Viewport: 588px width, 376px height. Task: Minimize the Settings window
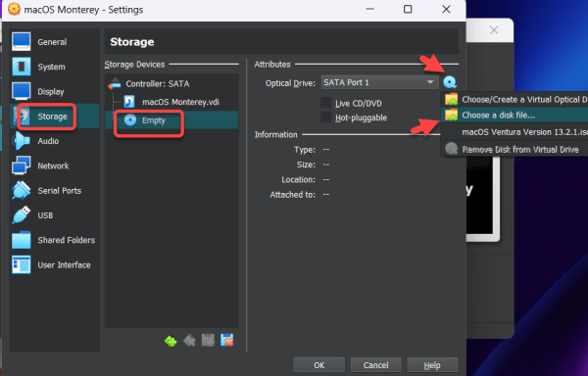pos(370,10)
